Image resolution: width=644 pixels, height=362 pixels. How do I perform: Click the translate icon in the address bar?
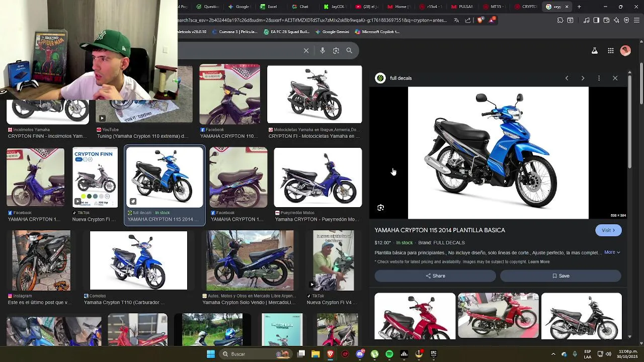(x=456, y=20)
